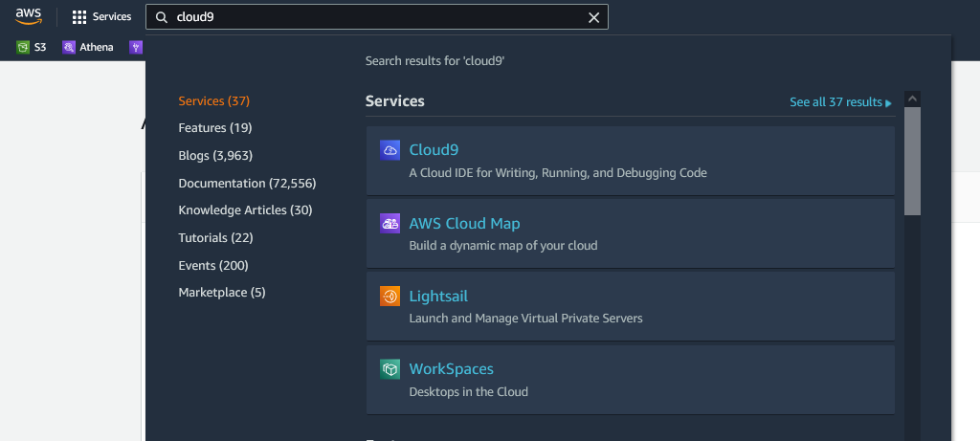The width and height of the screenshot is (980, 441).
Task: Select Features (19) category filter
Action: tap(215, 128)
